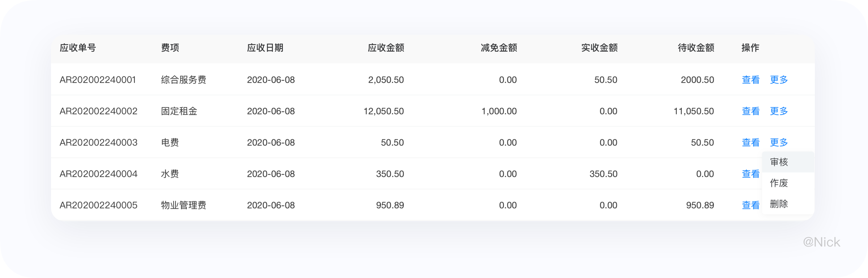Open 更多 dropdown for AR202002240001 row
This screenshot has width=868, height=278.
point(779,80)
